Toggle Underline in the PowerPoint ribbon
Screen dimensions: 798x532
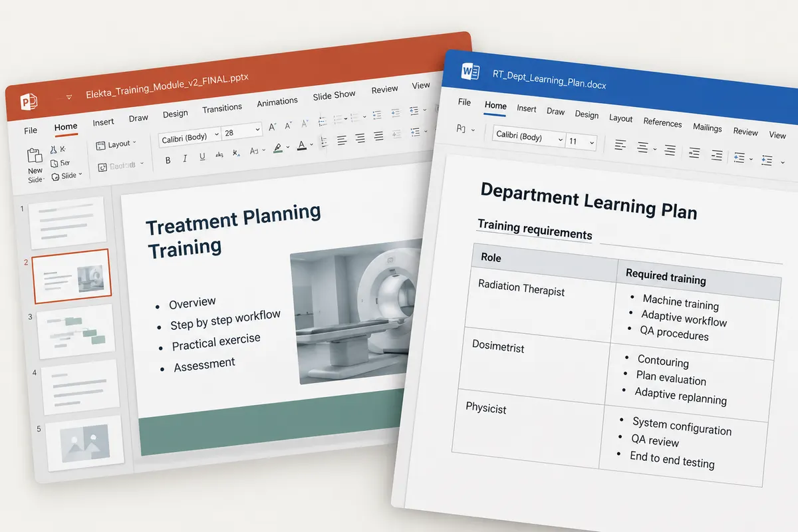202,157
